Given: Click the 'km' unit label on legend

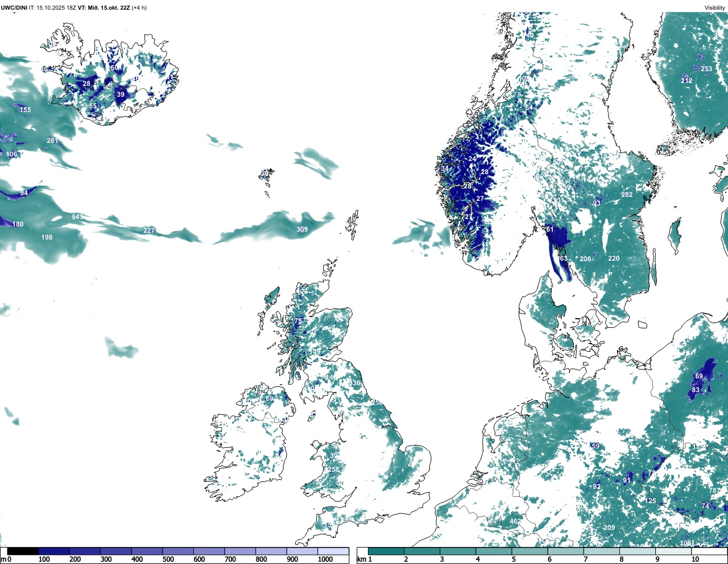Looking at the screenshot, I should tap(362, 559).
